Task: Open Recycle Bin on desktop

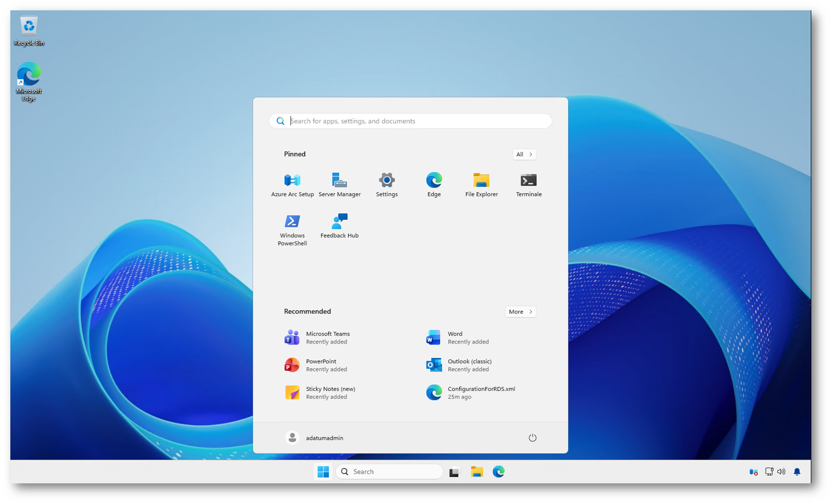Action: click(29, 31)
